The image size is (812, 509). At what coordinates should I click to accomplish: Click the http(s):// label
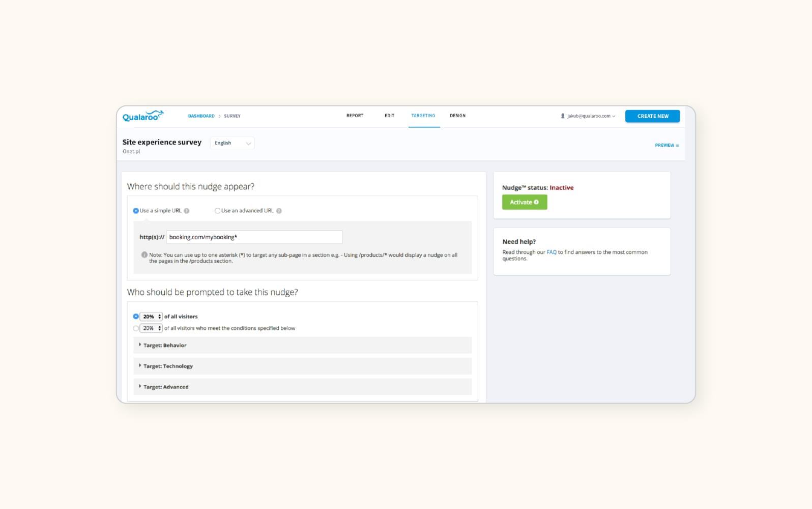(152, 237)
